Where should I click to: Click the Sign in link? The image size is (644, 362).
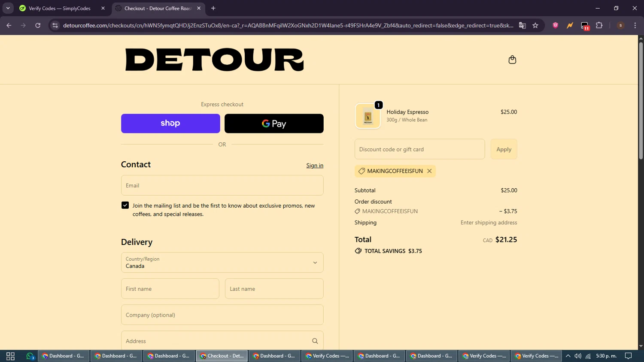(x=315, y=166)
